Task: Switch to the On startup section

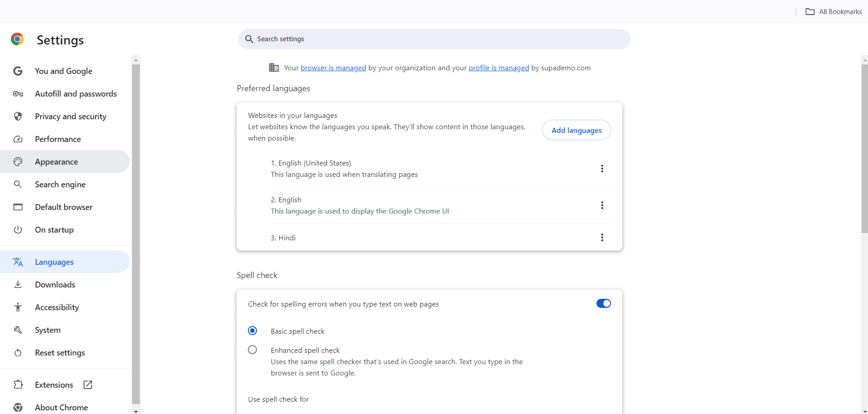Action: pyautogui.click(x=54, y=229)
